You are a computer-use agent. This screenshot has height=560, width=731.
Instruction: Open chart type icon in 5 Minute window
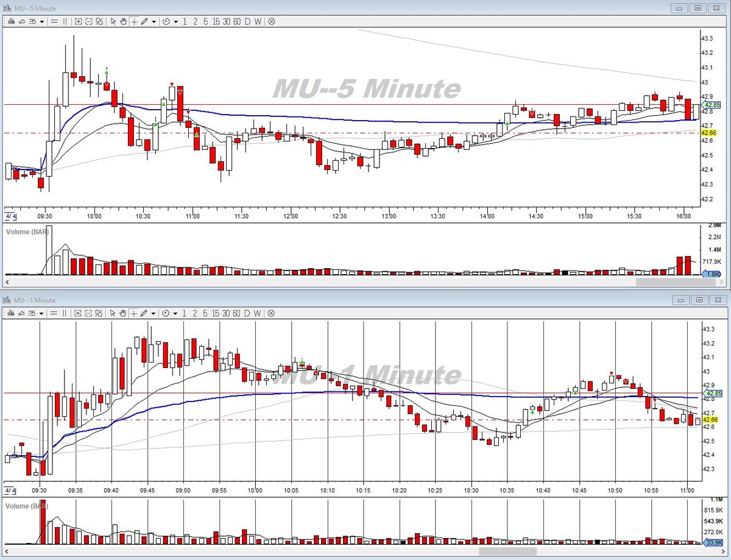coord(11,21)
